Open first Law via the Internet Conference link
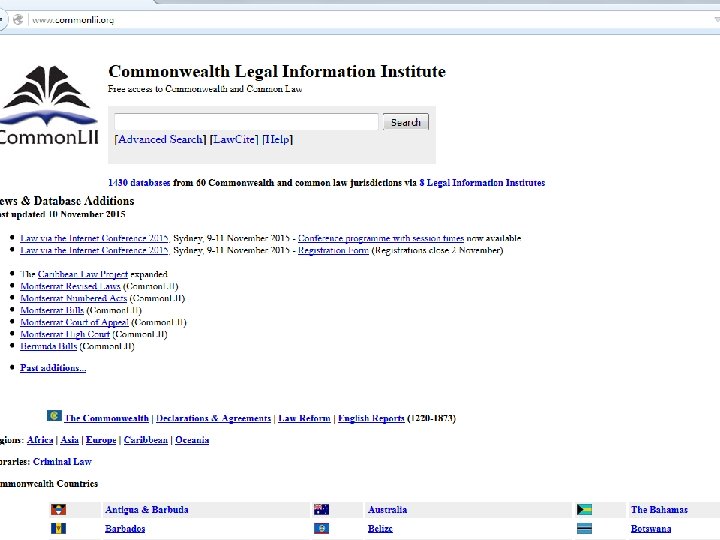The image size is (720, 540). click(x=95, y=238)
